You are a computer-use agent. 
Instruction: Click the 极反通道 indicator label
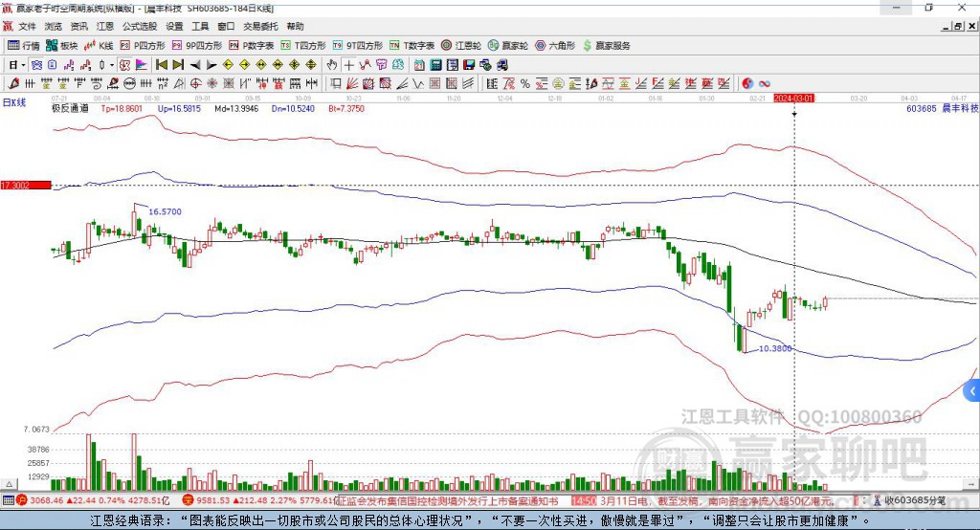(70, 108)
